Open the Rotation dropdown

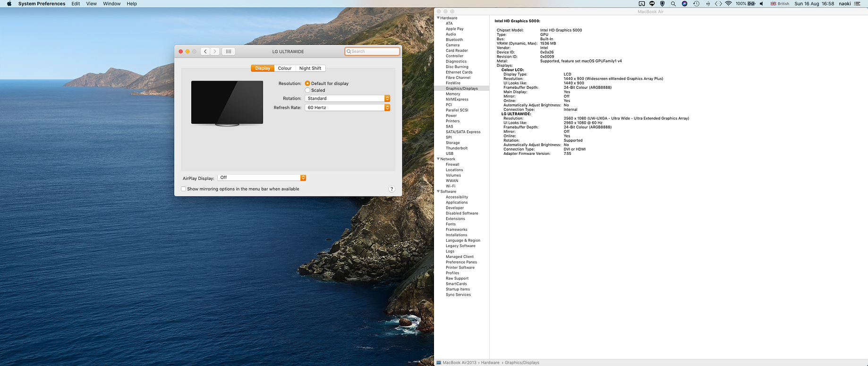pyautogui.click(x=348, y=98)
